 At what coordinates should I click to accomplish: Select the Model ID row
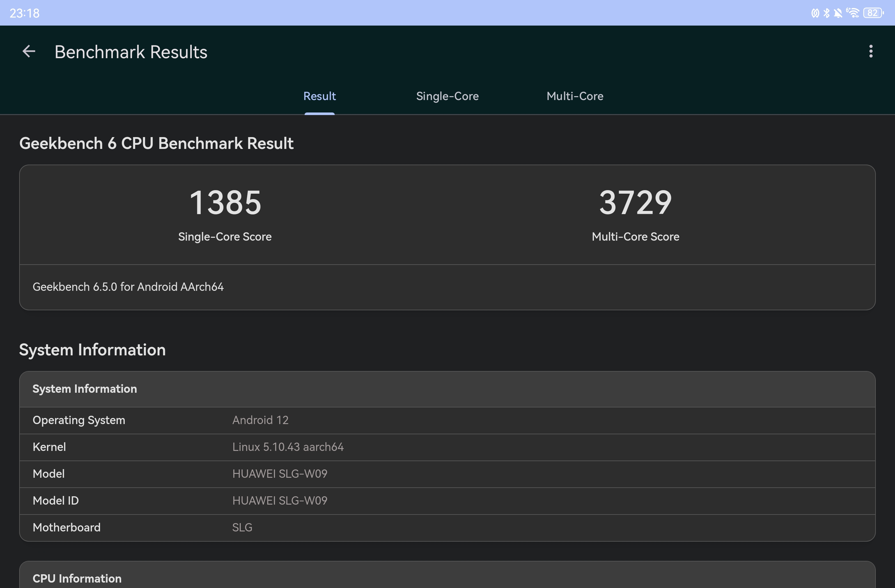pos(447,501)
